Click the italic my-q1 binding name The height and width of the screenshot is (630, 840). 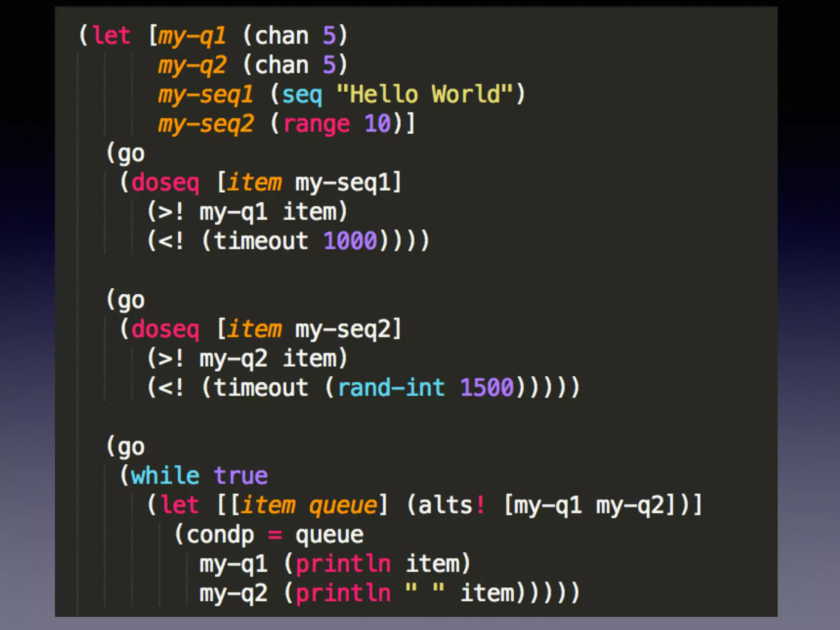(192, 36)
